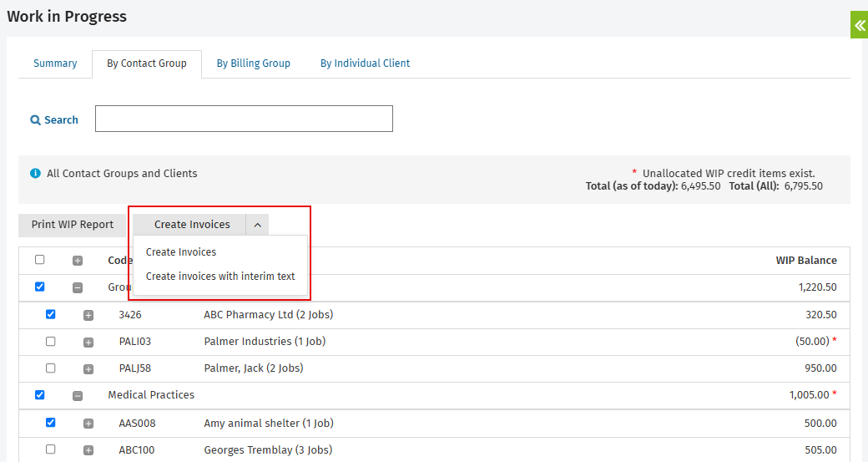Uncheck the ABC Pharmacy Ltd checkbox
868x462 pixels.
pos(50,314)
